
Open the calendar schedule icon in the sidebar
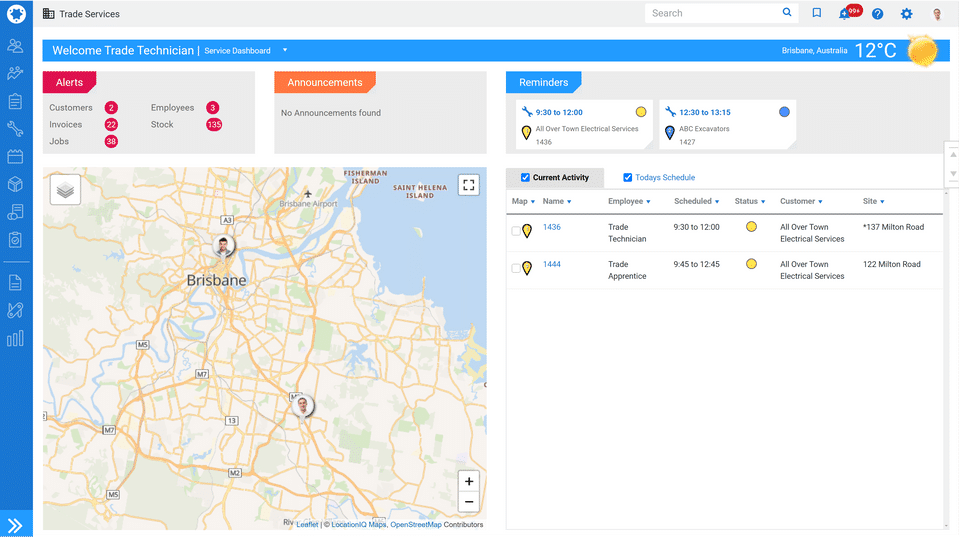click(15, 157)
